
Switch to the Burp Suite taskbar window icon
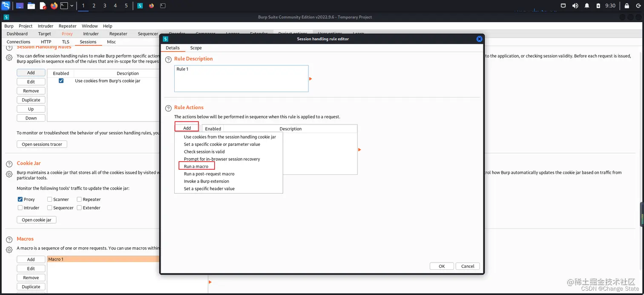140,6
